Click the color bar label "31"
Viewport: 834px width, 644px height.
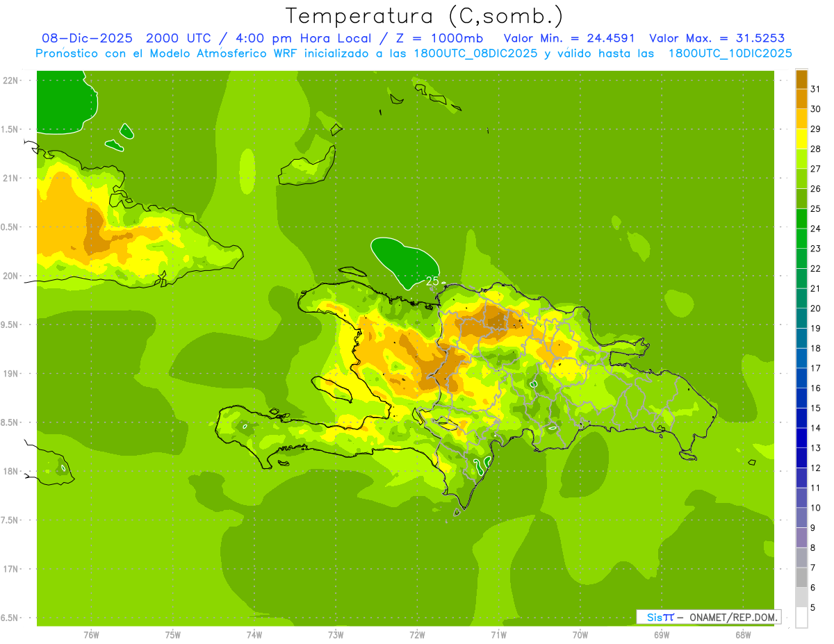coord(816,89)
